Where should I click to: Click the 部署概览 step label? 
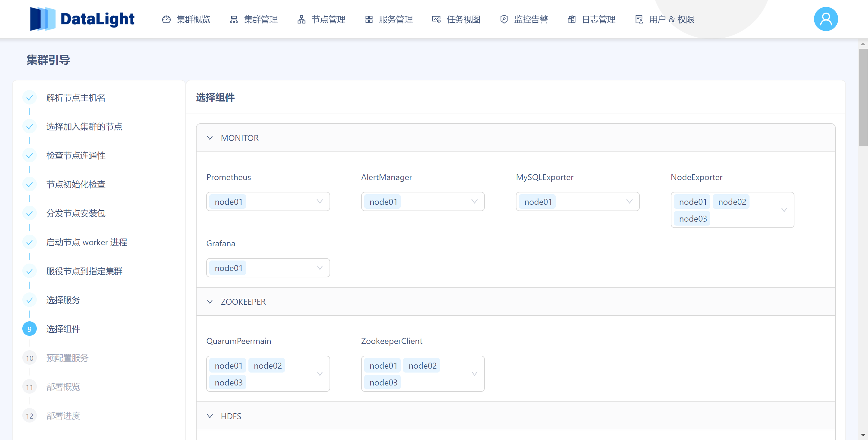(x=63, y=387)
